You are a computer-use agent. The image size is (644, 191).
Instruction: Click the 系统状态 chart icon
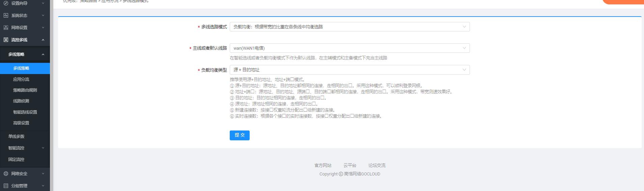[x=6, y=16]
